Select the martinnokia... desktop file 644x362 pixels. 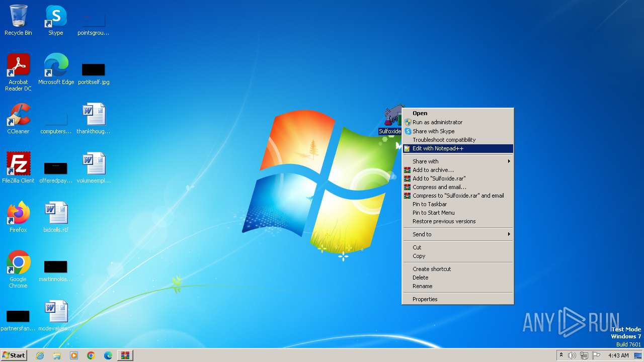56,270
